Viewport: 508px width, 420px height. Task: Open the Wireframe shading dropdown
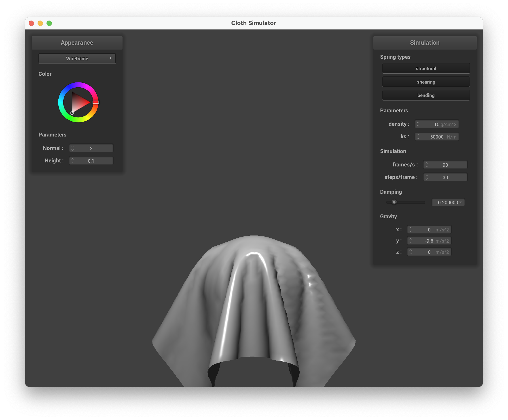[x=77, y=59]
